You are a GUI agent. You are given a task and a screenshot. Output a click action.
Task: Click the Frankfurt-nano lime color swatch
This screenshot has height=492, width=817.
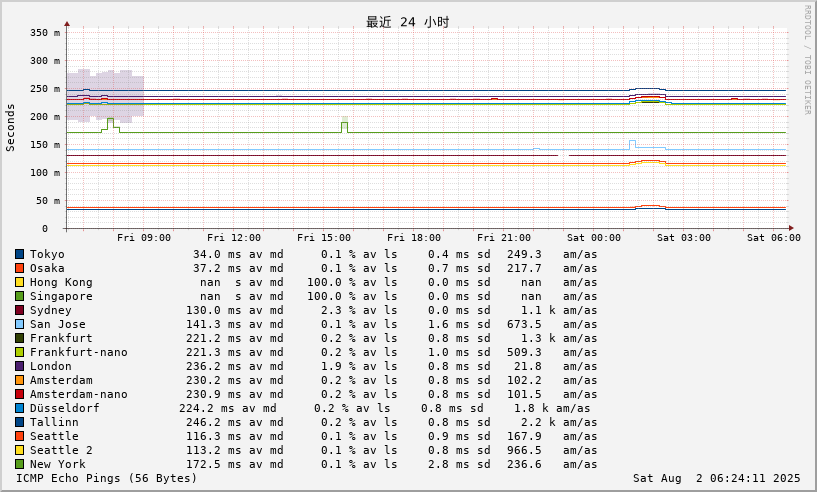tap(19, 353)
